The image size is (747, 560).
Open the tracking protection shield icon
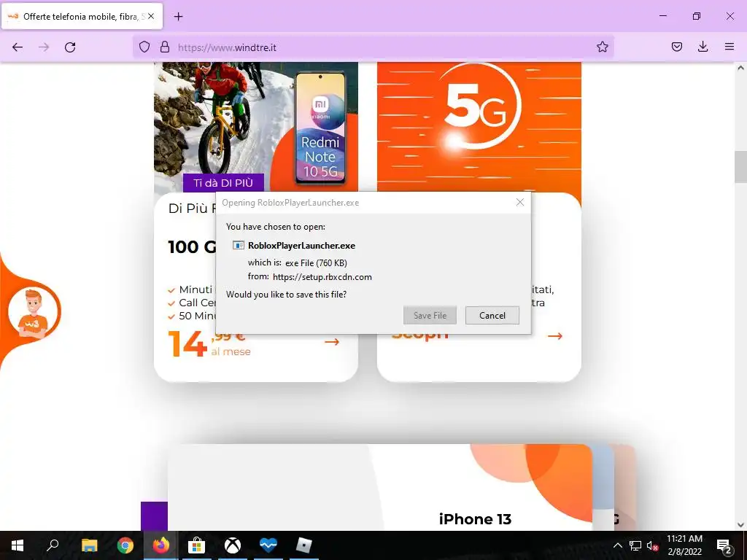click(x=144, y=47)
